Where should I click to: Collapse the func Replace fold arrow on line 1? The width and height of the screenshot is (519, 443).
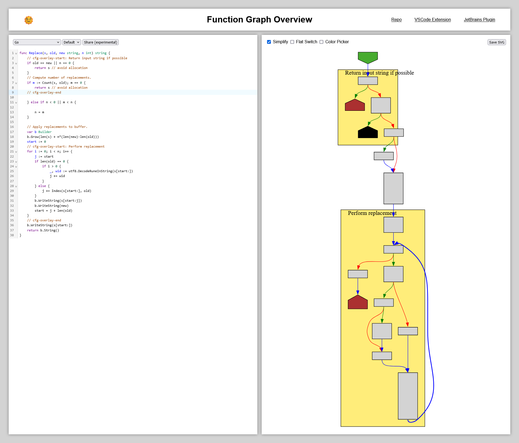click(x=16, y=53)
